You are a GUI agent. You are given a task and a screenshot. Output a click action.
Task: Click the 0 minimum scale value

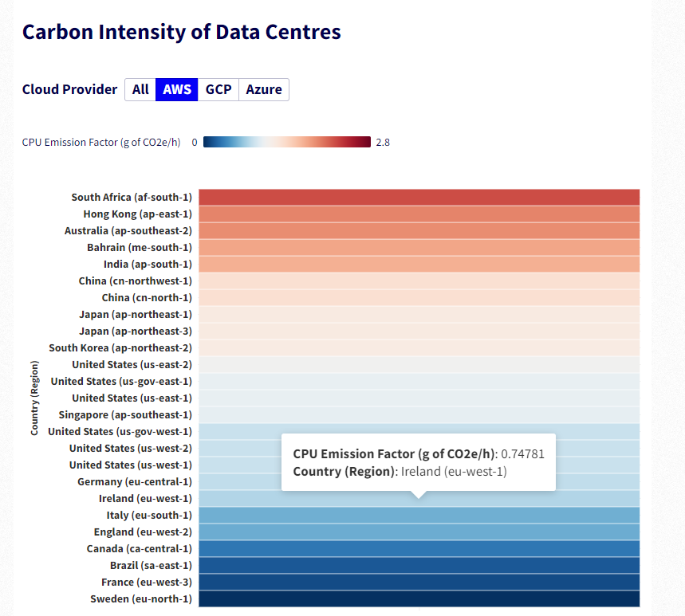click(195, 142)
